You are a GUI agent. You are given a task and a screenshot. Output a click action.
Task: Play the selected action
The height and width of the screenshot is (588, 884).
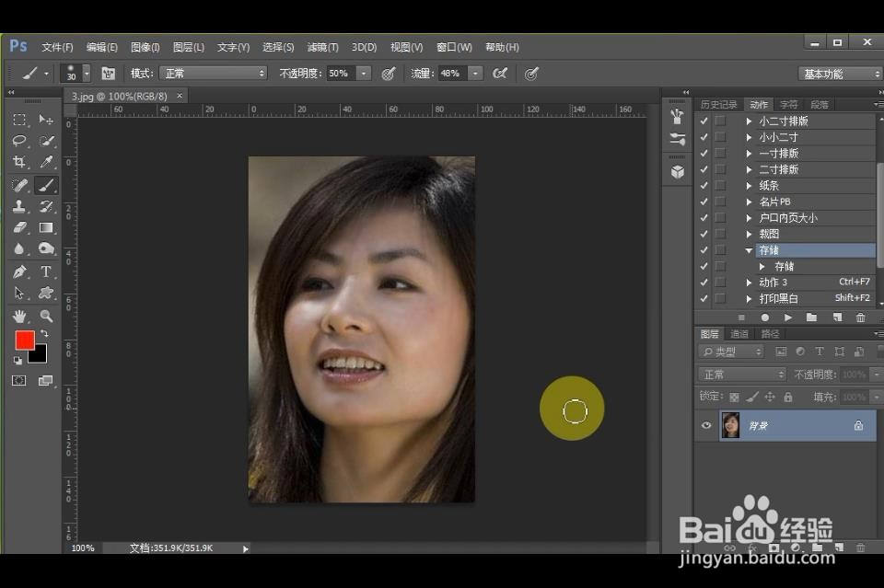[787, 317]
